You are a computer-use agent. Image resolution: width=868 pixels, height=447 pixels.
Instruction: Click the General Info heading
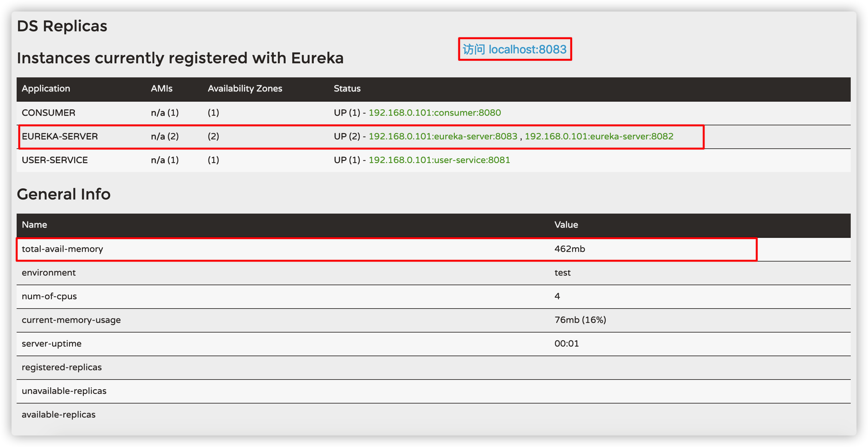click(x=64, y=194)
